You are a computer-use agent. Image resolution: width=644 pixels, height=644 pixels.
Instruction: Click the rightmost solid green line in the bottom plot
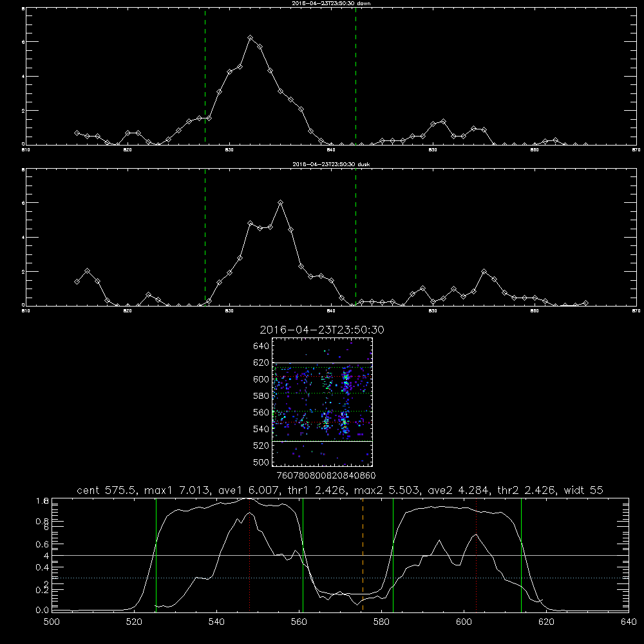click(x=521, y=555)
